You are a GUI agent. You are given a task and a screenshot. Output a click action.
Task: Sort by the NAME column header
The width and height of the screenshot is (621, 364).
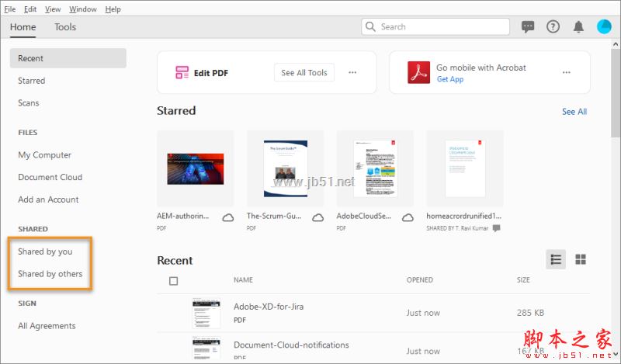coord(243,280)
